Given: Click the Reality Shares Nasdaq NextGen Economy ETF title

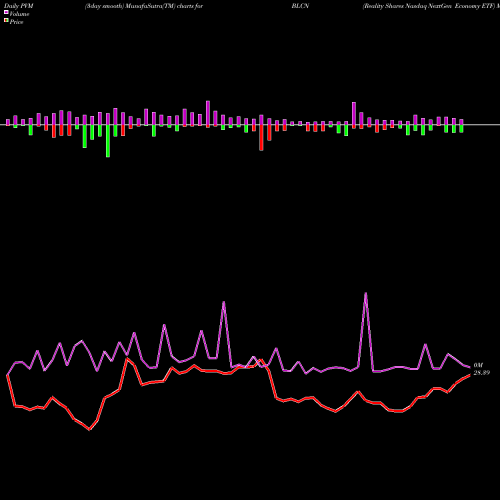Looking at the screenshot, I should [429, 6].
